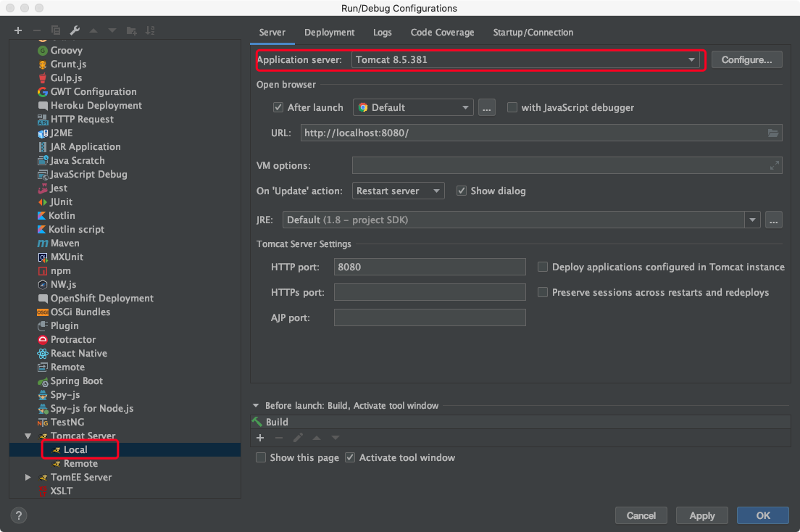Screen dimensions: 800x532
Task: Click the copy configuration icon
Action: coord(56,30)
